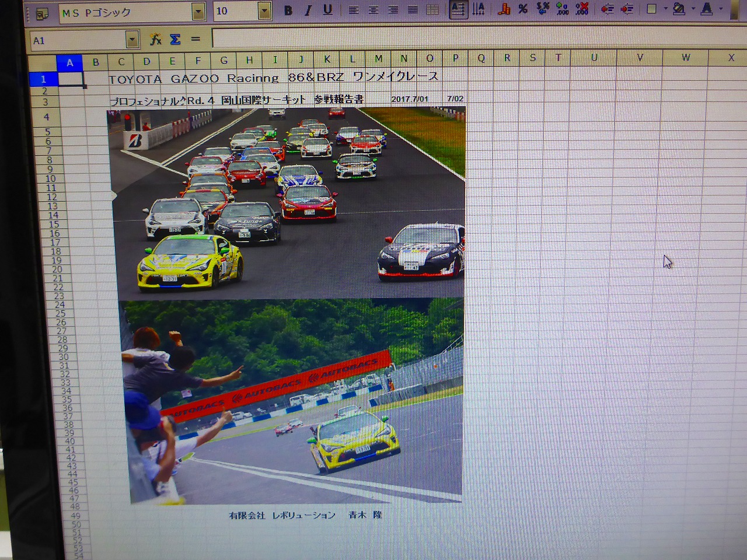The image size is (747, 560).
Task: Toggle Italic formatting
Action: point(308,10)
